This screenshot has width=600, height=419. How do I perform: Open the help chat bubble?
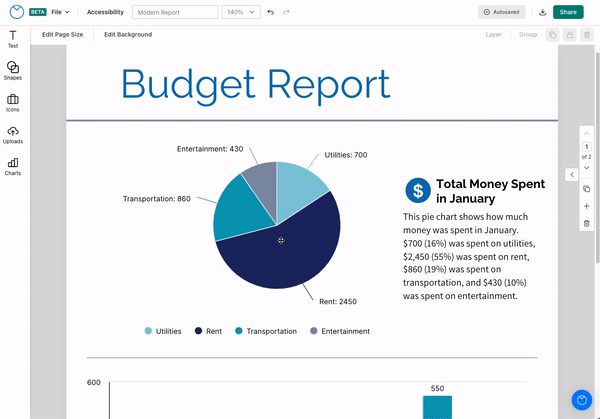582,400
